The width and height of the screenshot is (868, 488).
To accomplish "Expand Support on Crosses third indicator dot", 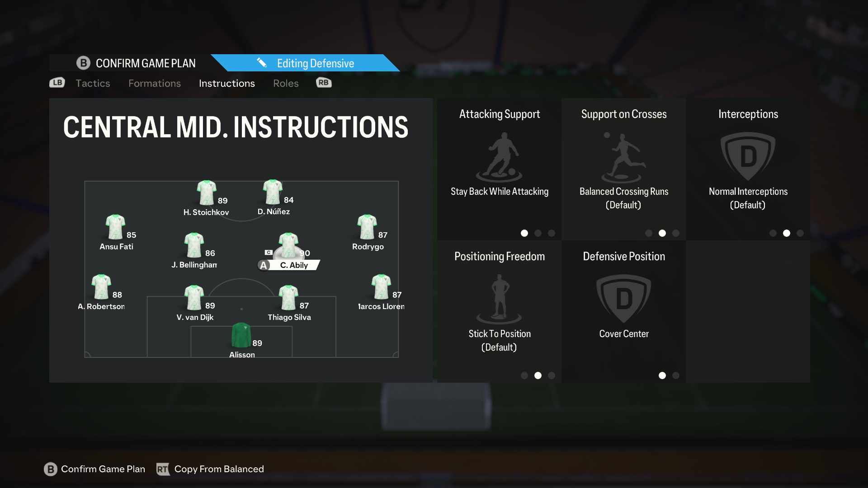I will point(675,232).
